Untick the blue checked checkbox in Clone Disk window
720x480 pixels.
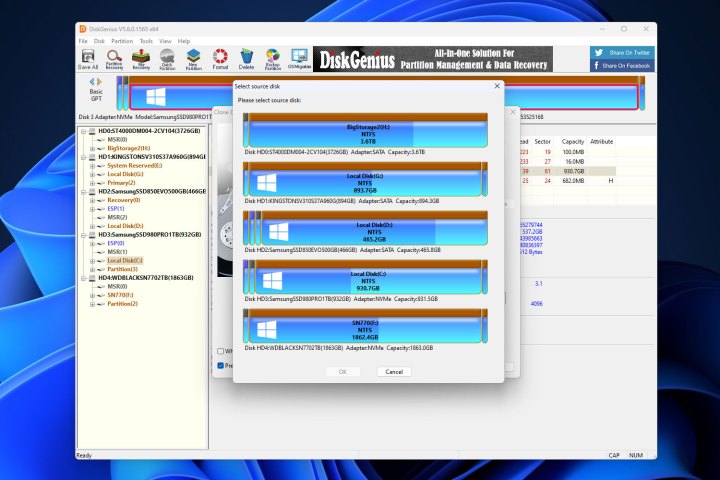point(220,366)
